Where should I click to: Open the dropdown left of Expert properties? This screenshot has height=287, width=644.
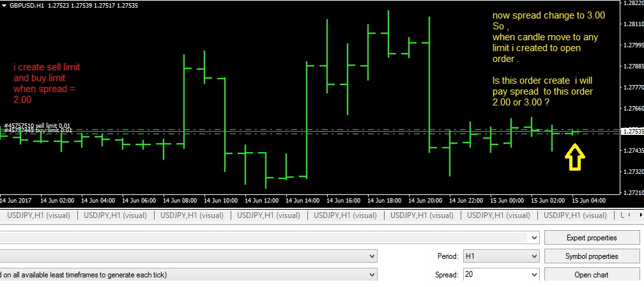[x=534, y=237]
